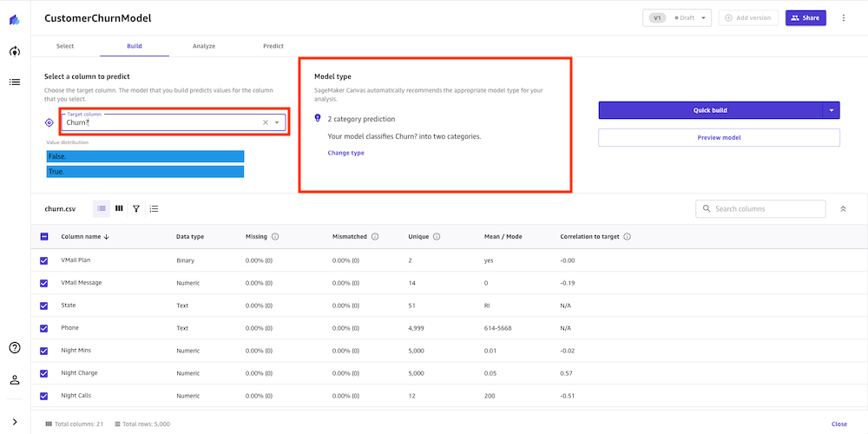Screen dimensions: 868x434
Task: Switch to list view of columns
Action: point(102,208)
